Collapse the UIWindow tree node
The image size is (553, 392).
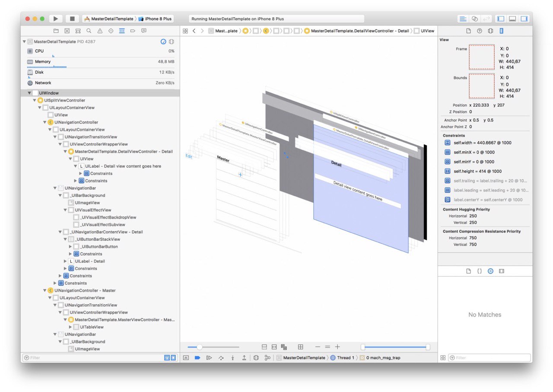pos(29,93)
